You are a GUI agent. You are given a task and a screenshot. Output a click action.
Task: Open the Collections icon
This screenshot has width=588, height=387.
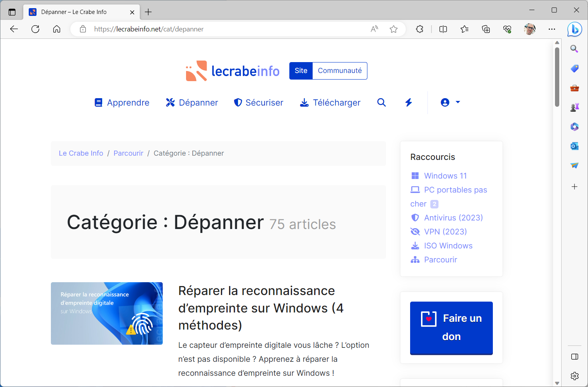(x=486, y=29)
